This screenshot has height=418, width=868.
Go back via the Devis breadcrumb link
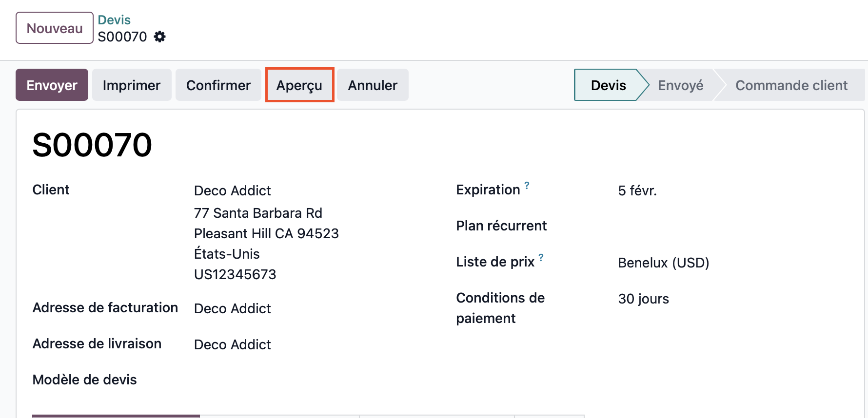[x=114, y=20]
